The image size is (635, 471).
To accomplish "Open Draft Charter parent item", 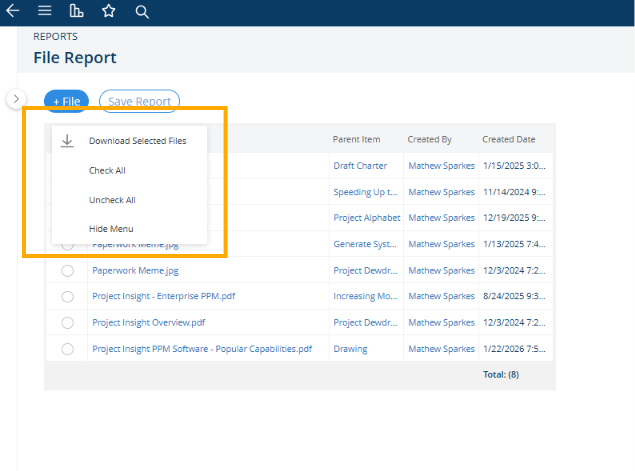I will pyautogui.click(x=360, y=166).
